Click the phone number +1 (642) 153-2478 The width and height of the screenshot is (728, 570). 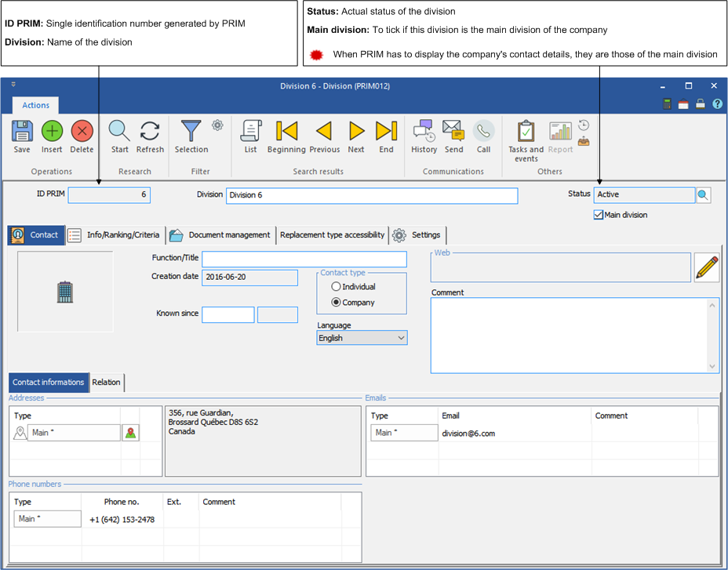pyautogui.click(x=122, y=520)
